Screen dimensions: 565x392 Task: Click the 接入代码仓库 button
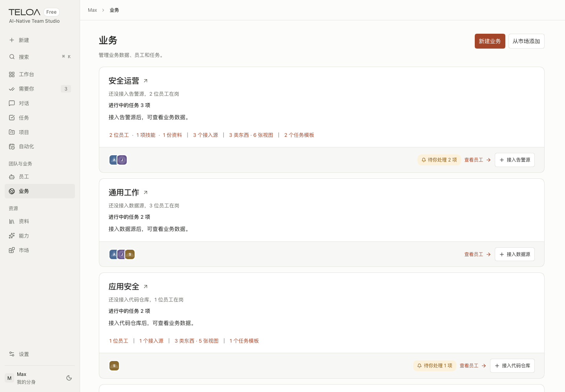tap(512, 366)
